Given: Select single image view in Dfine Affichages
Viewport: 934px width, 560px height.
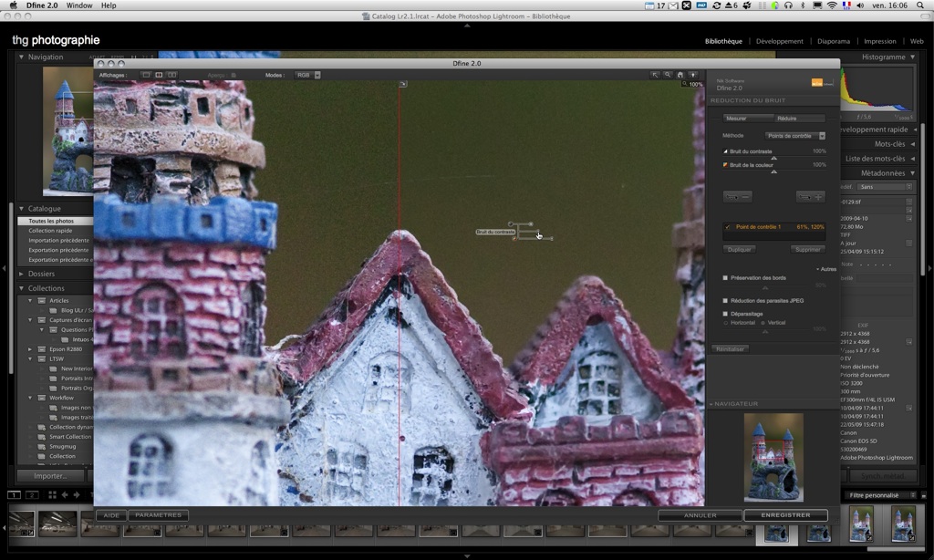Looking at the screenshot, I should 146,75.
